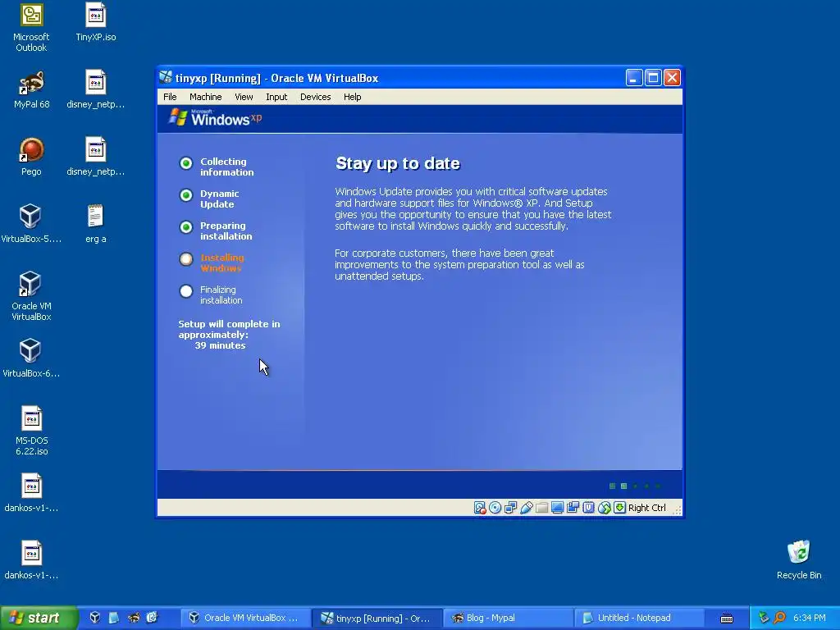Click the optical disk status icon
The image size is (840, 630).
pyautogui.click(x=495, y=507)
